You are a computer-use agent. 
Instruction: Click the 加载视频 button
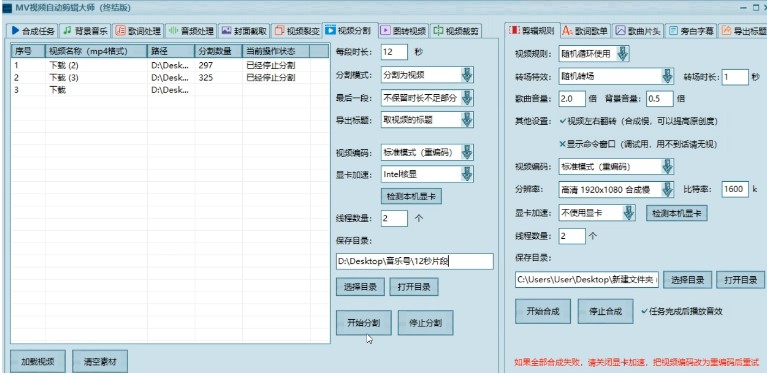(x=37, y=362)
